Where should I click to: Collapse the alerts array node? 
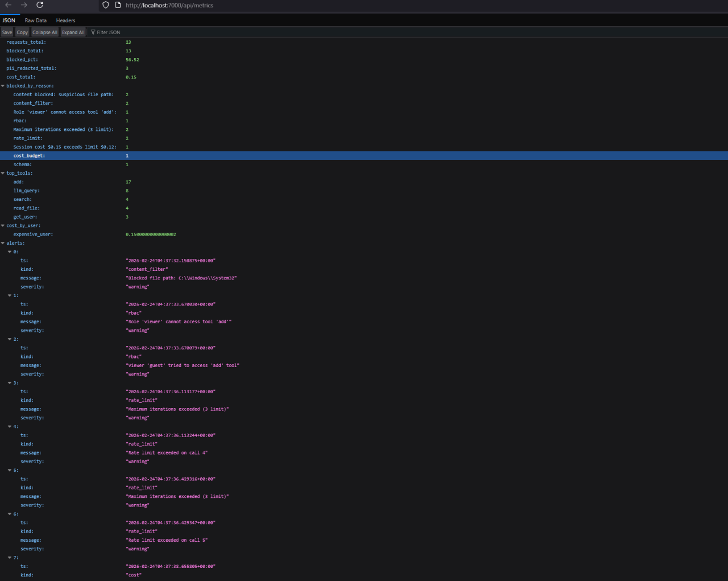(x=3, y=244)
